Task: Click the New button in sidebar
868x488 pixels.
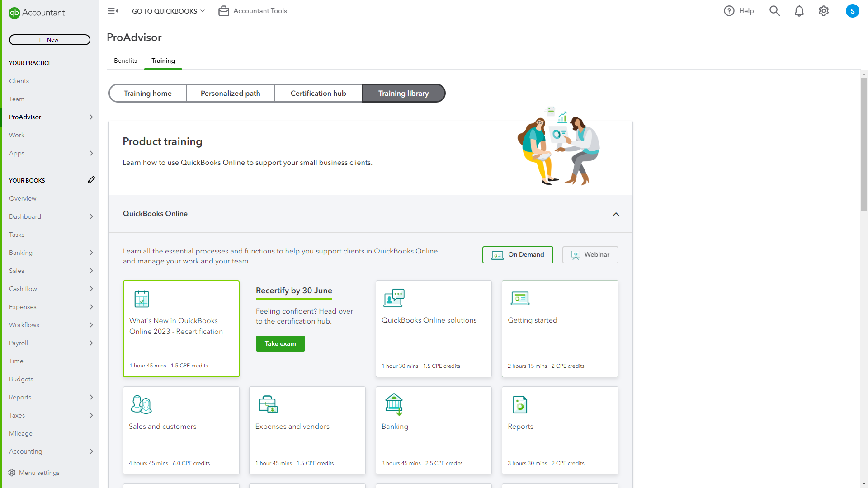Action: pyautogui.click(x=49, y=39)
